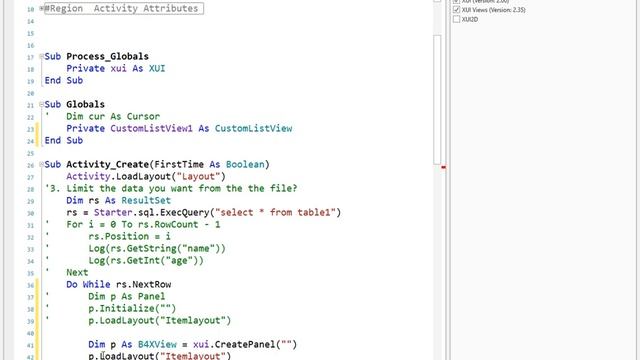Click commented p.LoadLayout on line 39
640x360 pixels.
[x=160, y=320]
